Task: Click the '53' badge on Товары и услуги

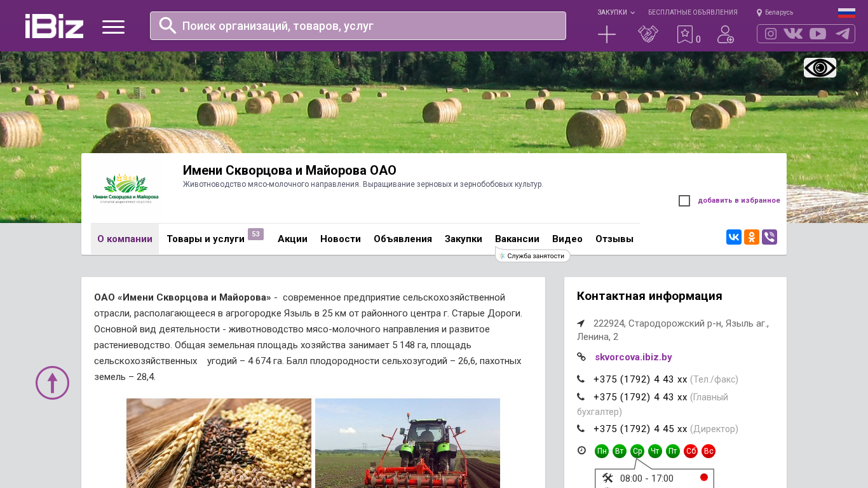Action: [x=255, y=234]
